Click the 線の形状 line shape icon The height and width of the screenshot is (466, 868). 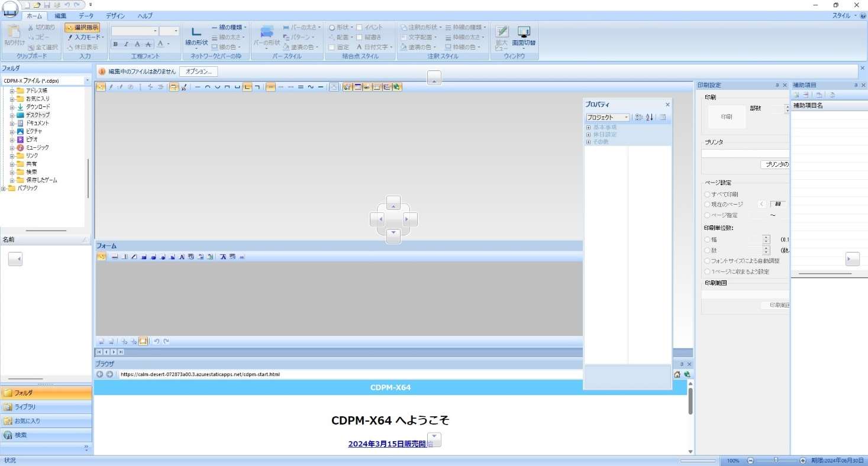[x=196, y=33]
